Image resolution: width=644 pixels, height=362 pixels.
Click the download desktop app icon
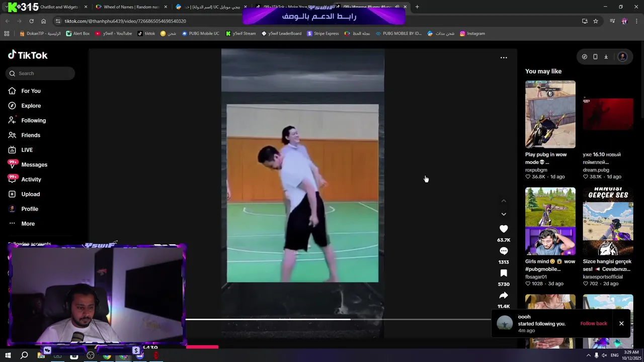606,57
